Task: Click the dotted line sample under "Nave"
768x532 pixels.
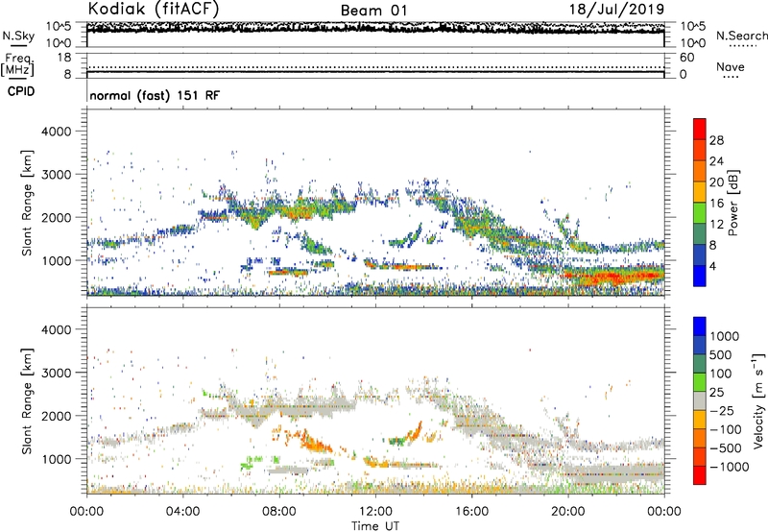Action: point(731,77)
